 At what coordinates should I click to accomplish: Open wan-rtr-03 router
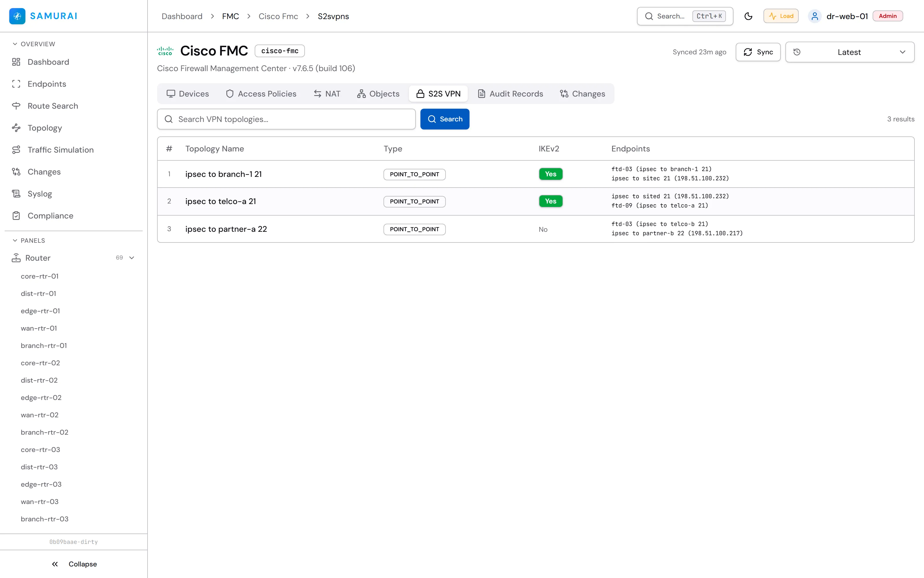(x=40, y=501)
